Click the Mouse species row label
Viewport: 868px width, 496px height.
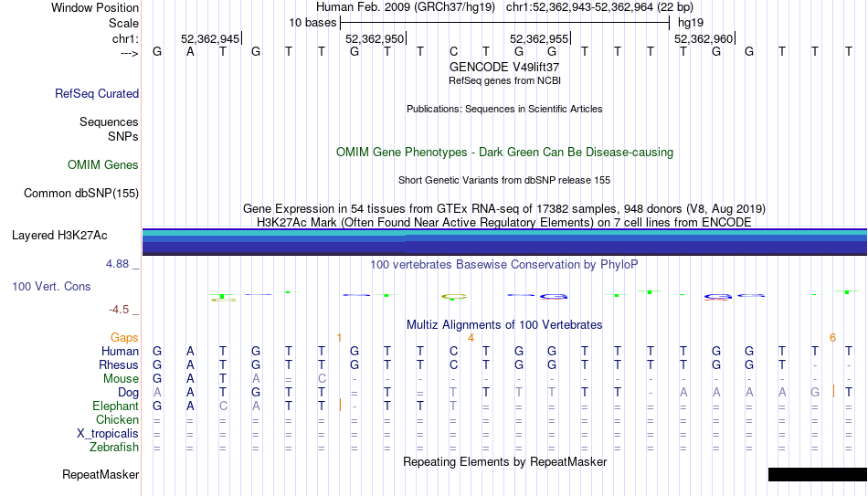[x=121, y=379]
